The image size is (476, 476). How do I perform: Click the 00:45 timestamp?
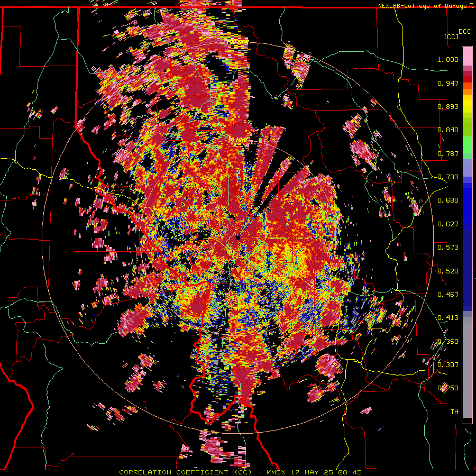351,472
